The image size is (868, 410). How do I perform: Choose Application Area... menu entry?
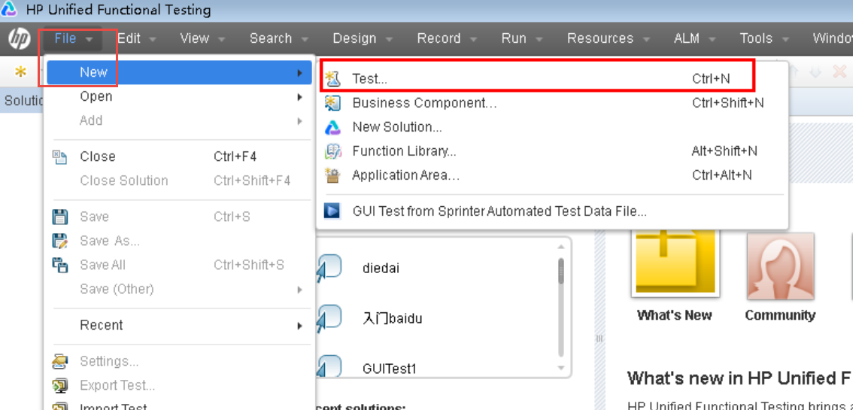point(552,175)
